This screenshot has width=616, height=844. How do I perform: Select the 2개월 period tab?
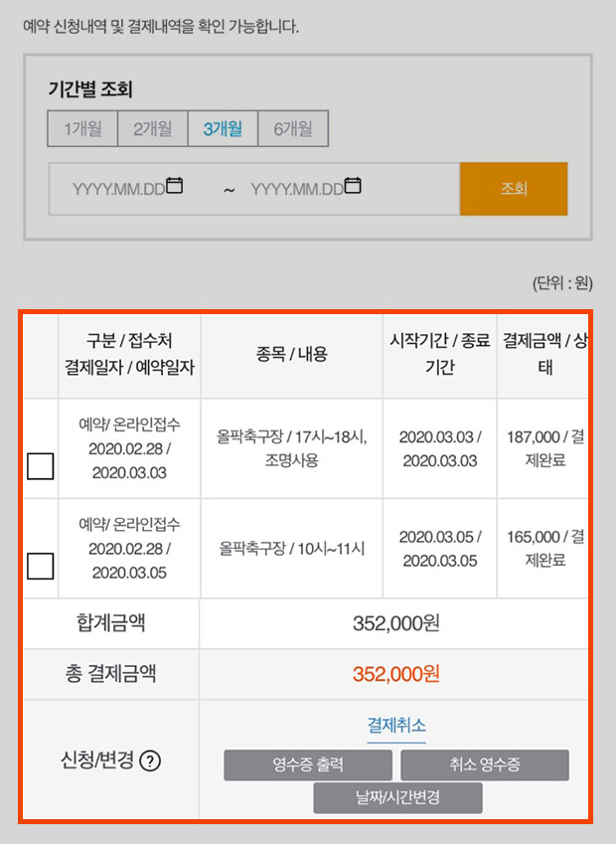pos(153,128)
